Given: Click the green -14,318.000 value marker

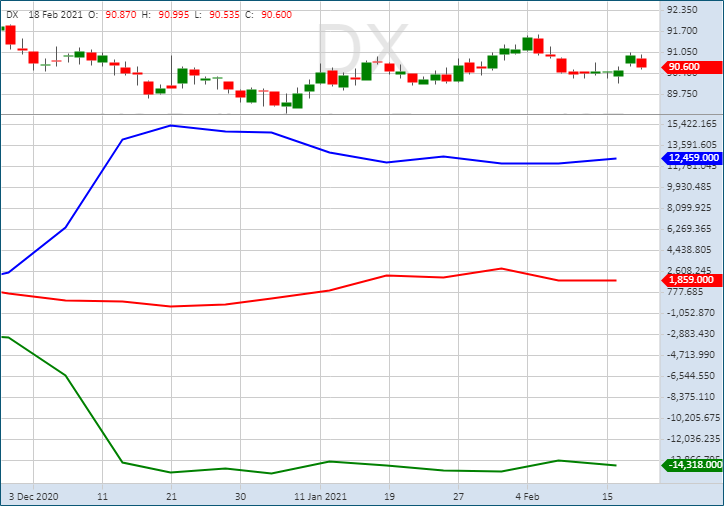Looking at the screenshot, I should point(692,464).
